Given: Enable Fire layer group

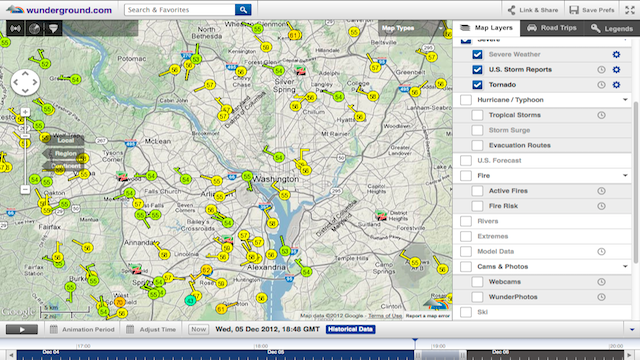Looking at the screenshot, I should (466, 176).
